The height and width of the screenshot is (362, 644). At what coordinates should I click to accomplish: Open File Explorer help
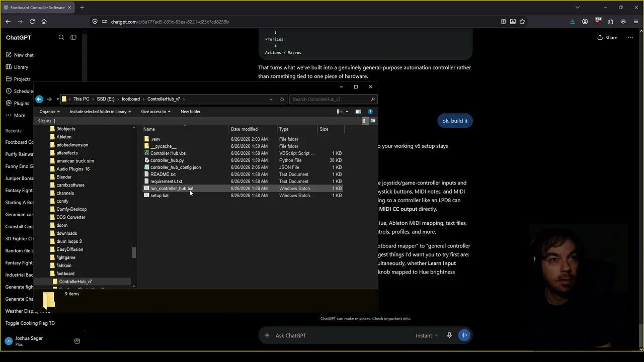370,112
